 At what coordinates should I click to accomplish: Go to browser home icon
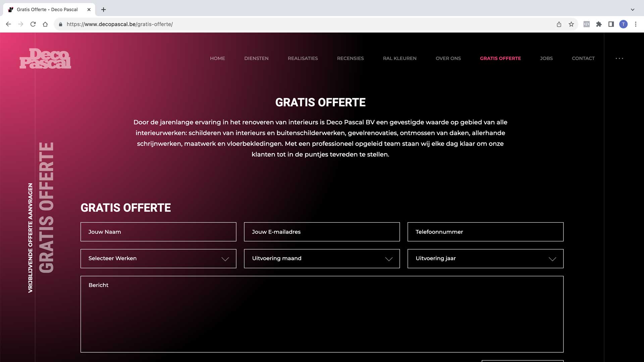(45, 24)
